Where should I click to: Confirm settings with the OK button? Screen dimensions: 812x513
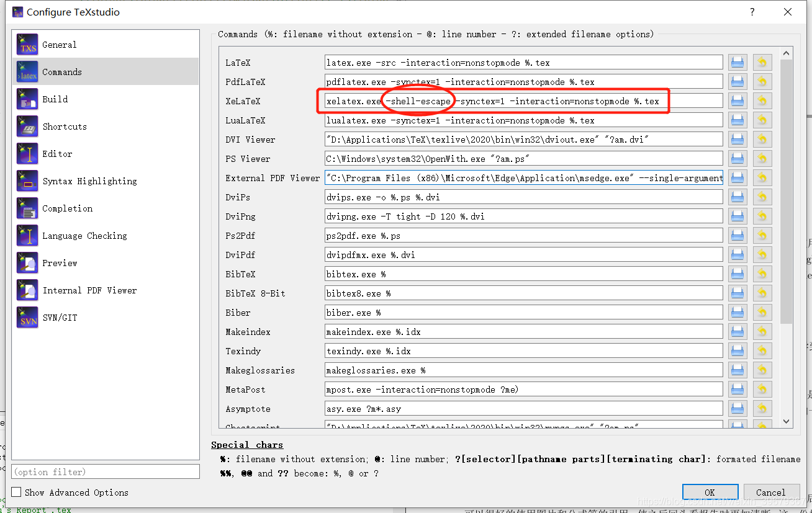click(710, 493)
